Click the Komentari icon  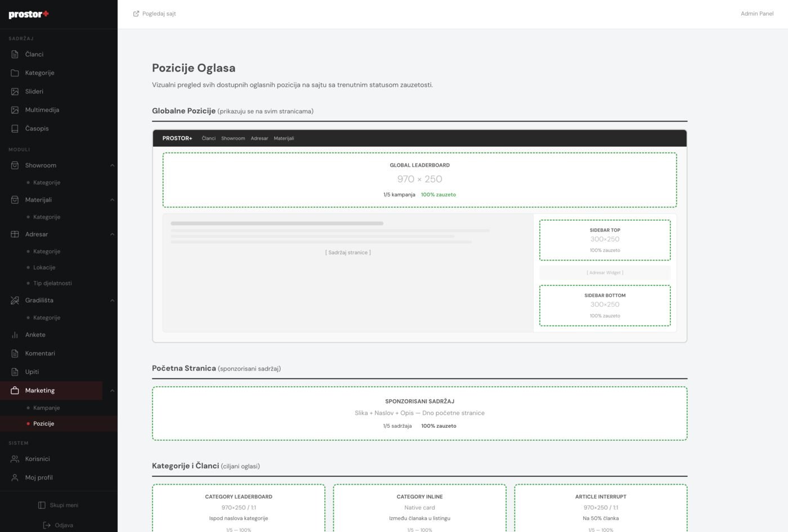point(15,353)
